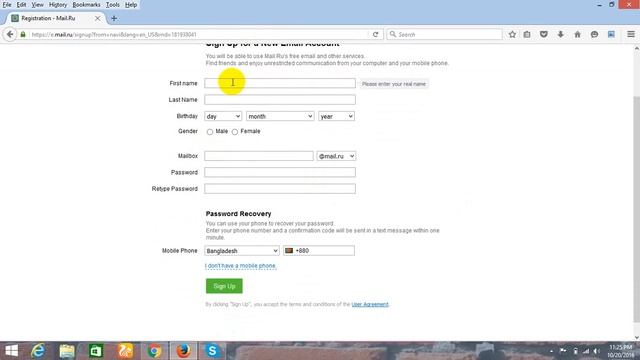Image resolution: width=640 pixels, height=360 pixels.
Task: Open the User Agreement link
Action: click(x=370, y=304)
